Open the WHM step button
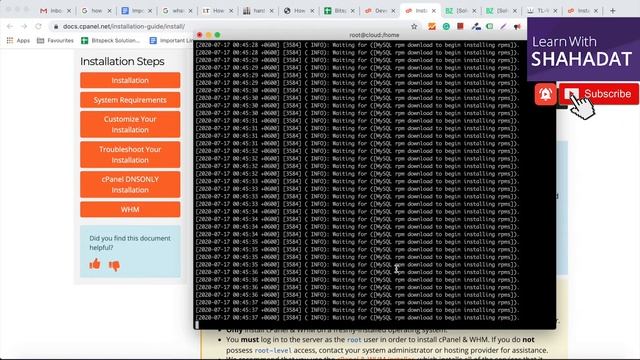 coord(130,209)
